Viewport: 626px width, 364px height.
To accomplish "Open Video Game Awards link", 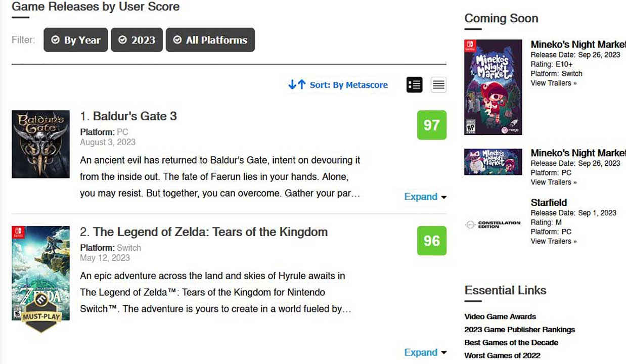I will click(x=500, y=316).
